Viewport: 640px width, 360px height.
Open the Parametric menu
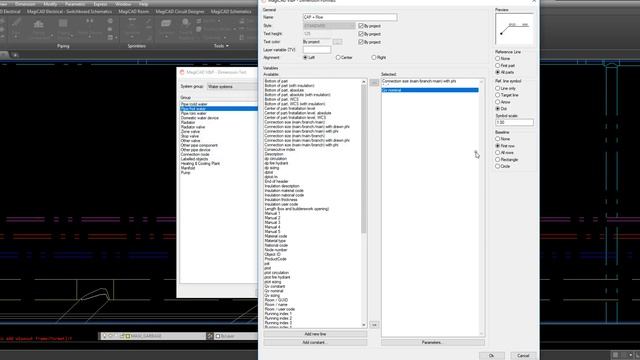(75, 4)
